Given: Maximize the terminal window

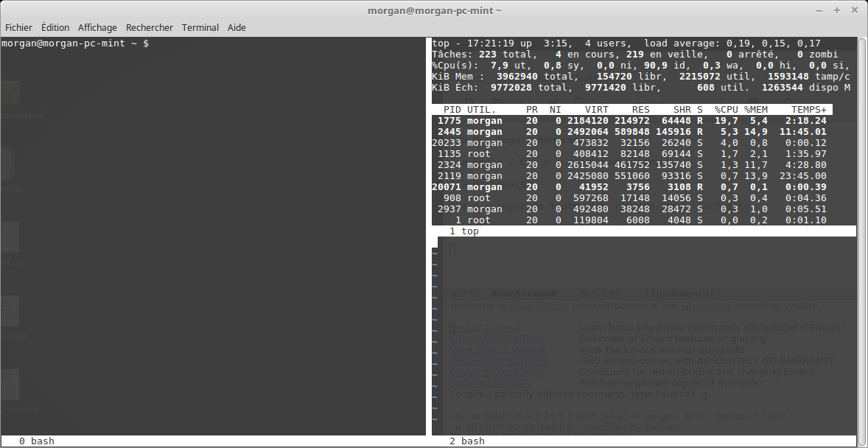Looking at the screenshot, I should (837, 10).
